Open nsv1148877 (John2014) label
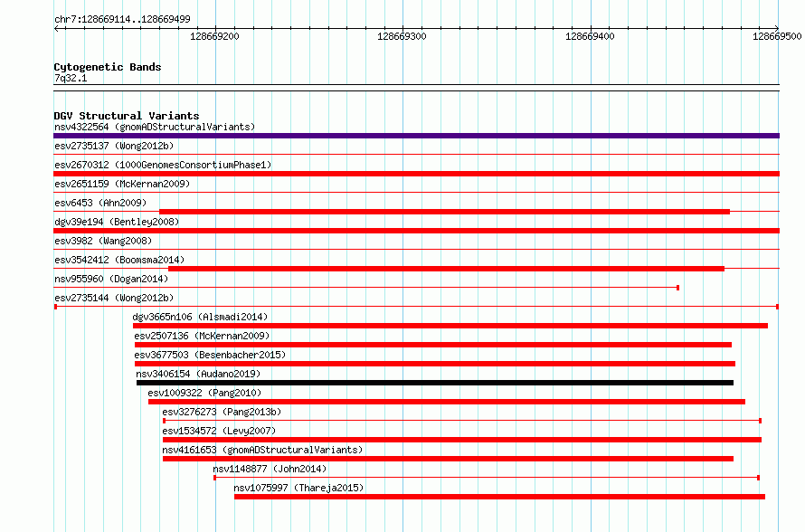Viewport: 805px width, 532px height. point(270,469)
